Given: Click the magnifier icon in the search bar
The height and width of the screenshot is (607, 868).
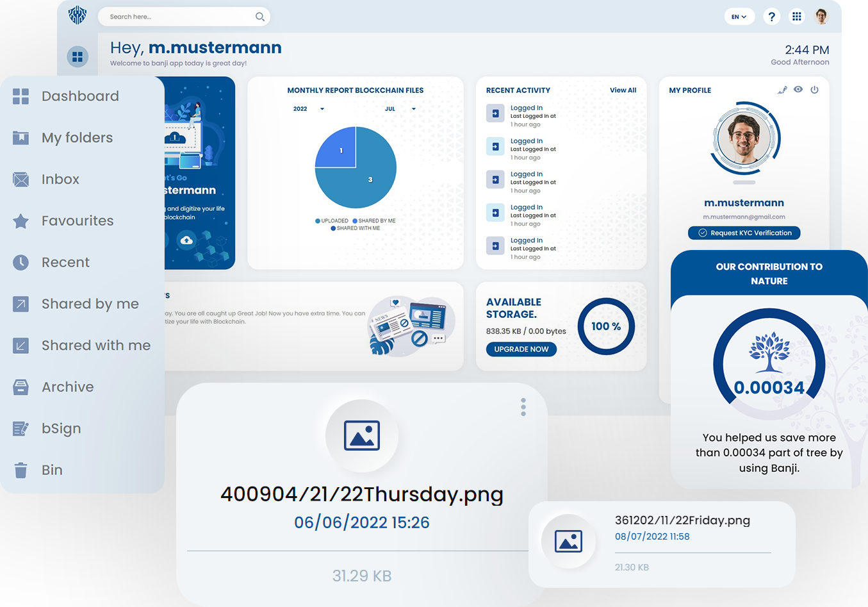Looking at the screenshot, I should [x=259, y=17].
